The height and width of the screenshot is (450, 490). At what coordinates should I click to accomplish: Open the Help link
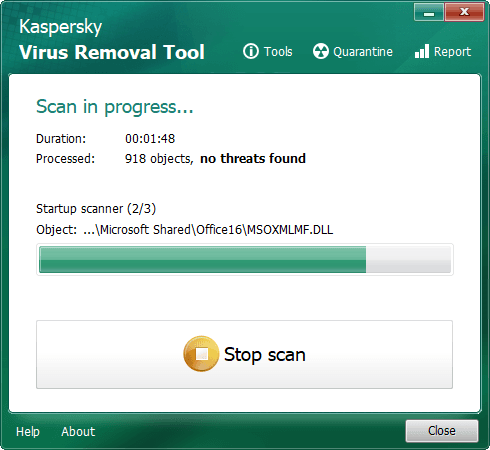click(28, 432)
